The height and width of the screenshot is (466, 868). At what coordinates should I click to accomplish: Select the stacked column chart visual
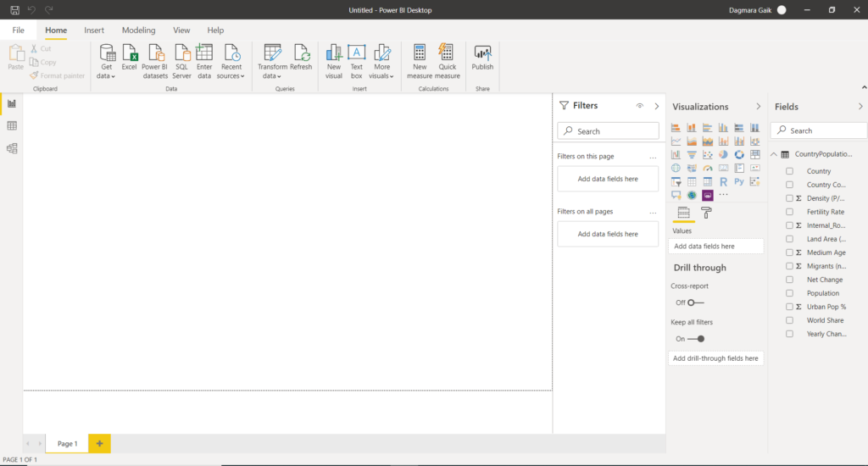pyautogui.click(x=692, y=128)
